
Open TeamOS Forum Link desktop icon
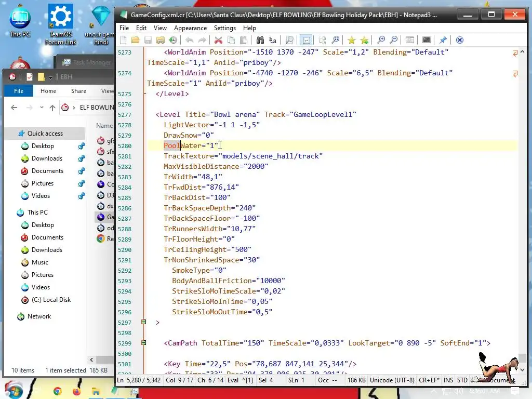tap(61, 24)
